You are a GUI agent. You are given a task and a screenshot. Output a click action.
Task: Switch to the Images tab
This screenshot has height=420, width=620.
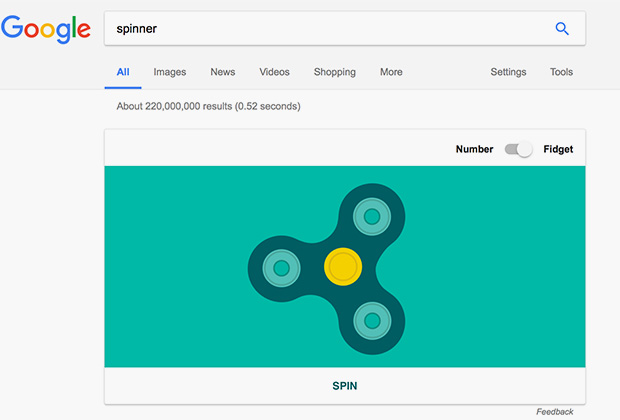[170, 72]
